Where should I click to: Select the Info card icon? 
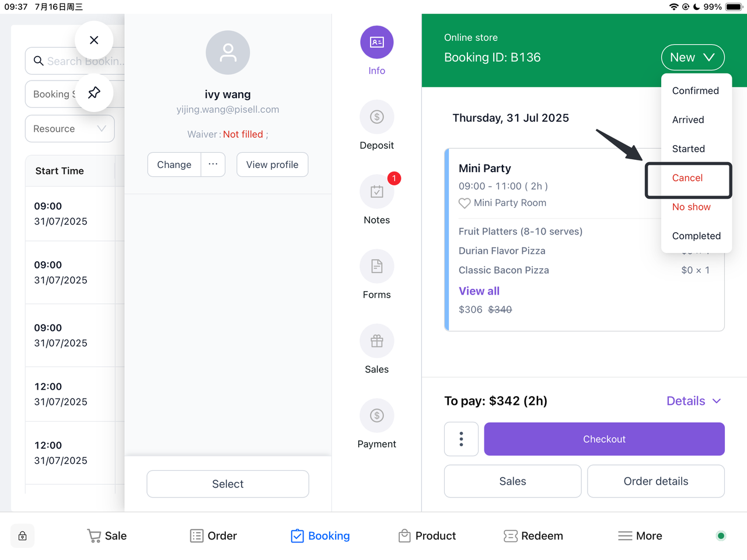377,43
